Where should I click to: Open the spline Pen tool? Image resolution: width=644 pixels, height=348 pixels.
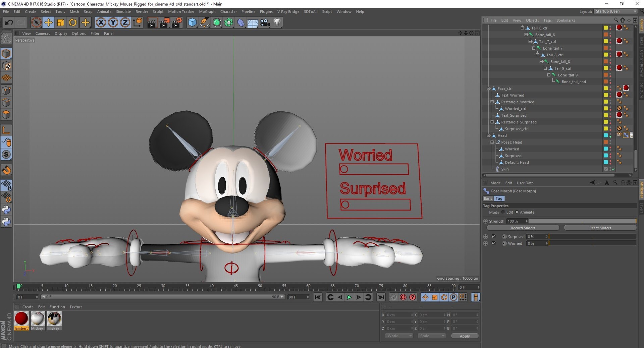click(204, 22)
